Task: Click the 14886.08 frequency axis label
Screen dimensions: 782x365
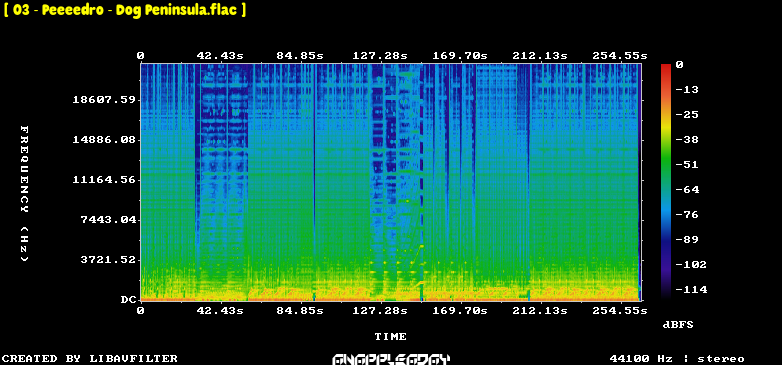Action: (104, 140)
